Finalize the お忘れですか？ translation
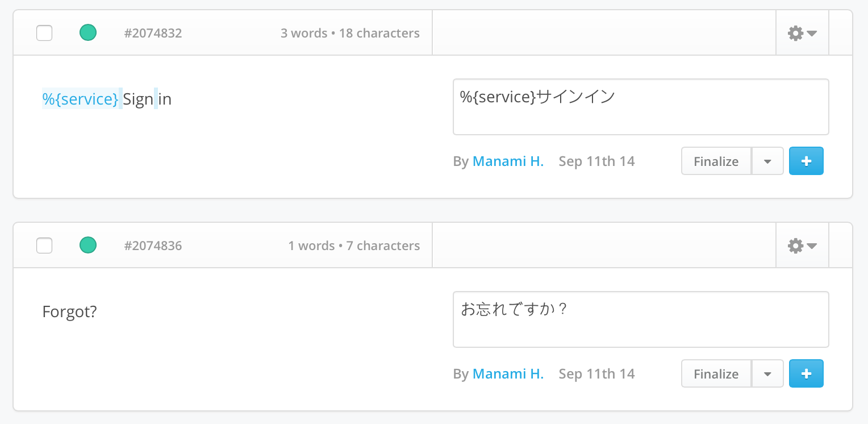 (716, 373)
